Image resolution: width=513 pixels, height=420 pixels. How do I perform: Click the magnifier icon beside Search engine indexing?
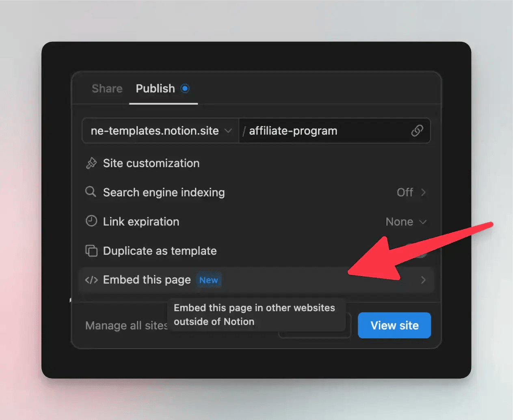point(91,192)
